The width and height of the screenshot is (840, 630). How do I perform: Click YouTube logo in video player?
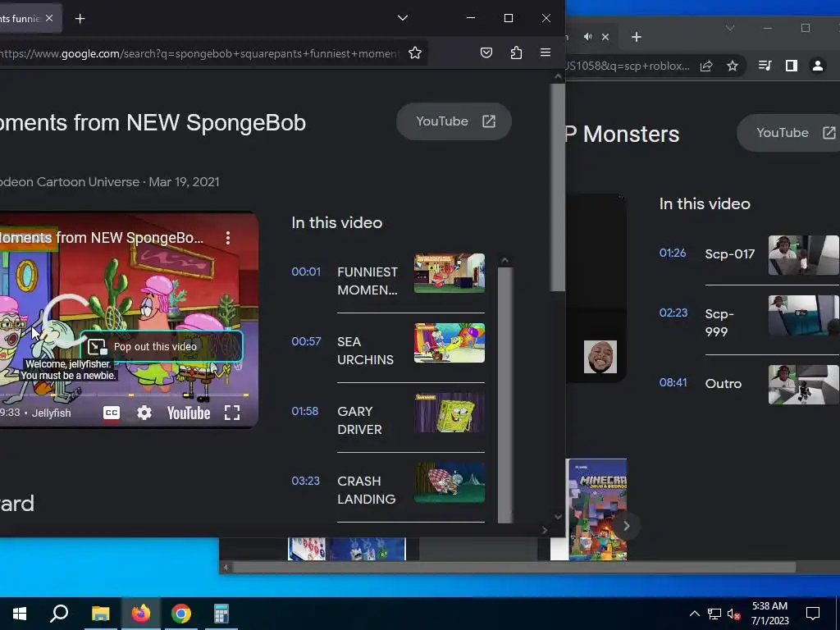(x=189, y=413)
